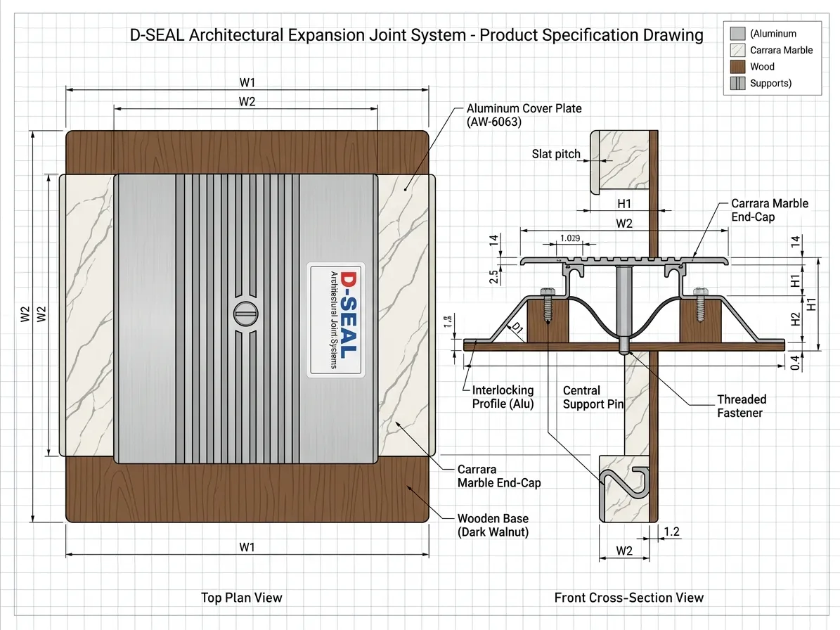
Task: Click the 0.4 dimension value
Action: pos(796,362)
